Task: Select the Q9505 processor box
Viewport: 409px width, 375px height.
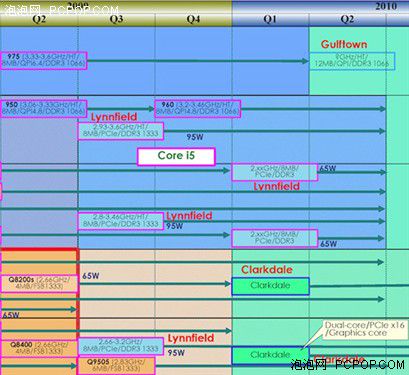Action: (116, 366)
